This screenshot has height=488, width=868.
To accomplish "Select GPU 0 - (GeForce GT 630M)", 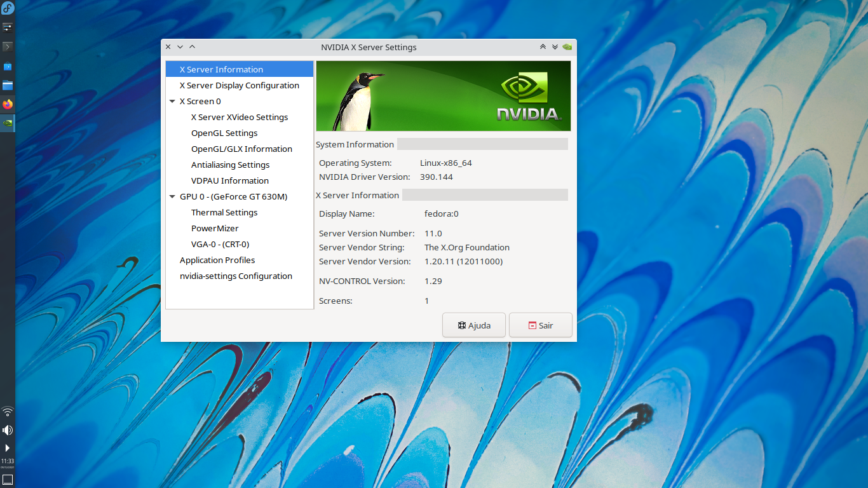I will [x=233, y=196].
